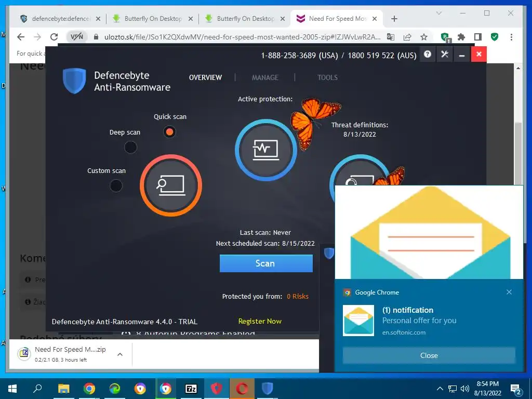The height and width of the screenshot is (399, 532).
Task: Click the green checkmark shield extension
Action: tap(495, 37)
